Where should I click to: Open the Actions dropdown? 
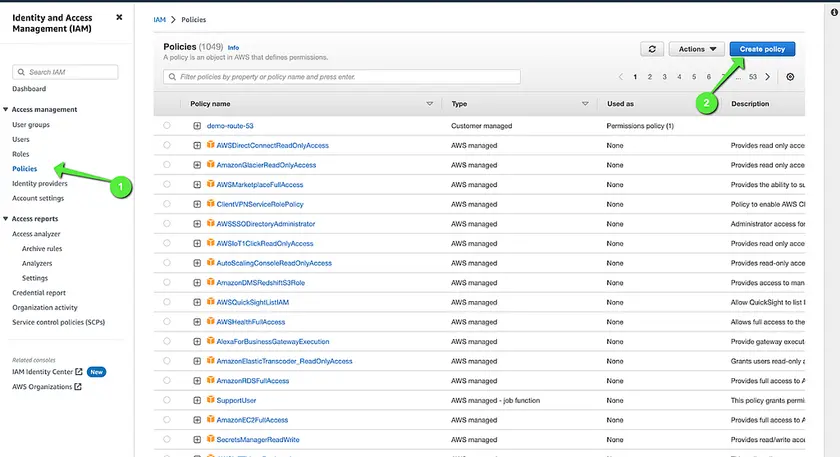click(696, 49)
